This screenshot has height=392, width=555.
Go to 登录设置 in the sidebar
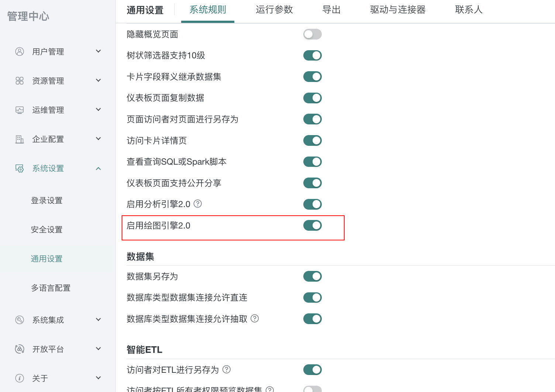pos(47,201)
